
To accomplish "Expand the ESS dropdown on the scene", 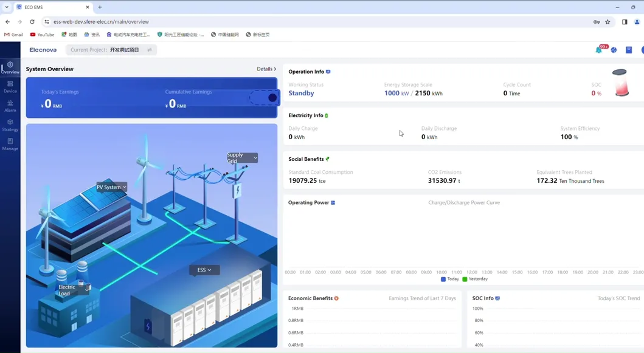I will tap(204, 270).
